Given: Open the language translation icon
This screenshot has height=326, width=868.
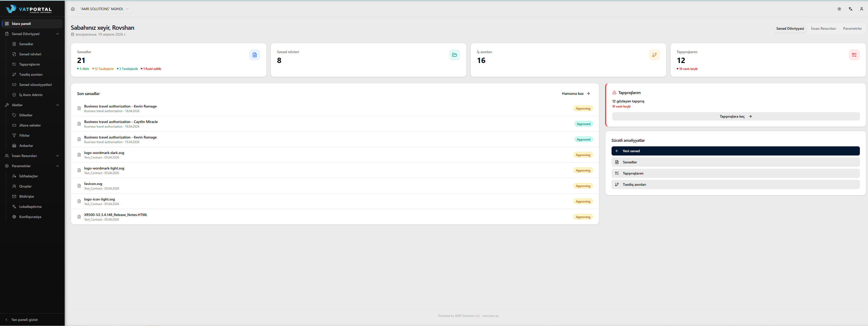Looking at the screenshot, I should [850, 9].
